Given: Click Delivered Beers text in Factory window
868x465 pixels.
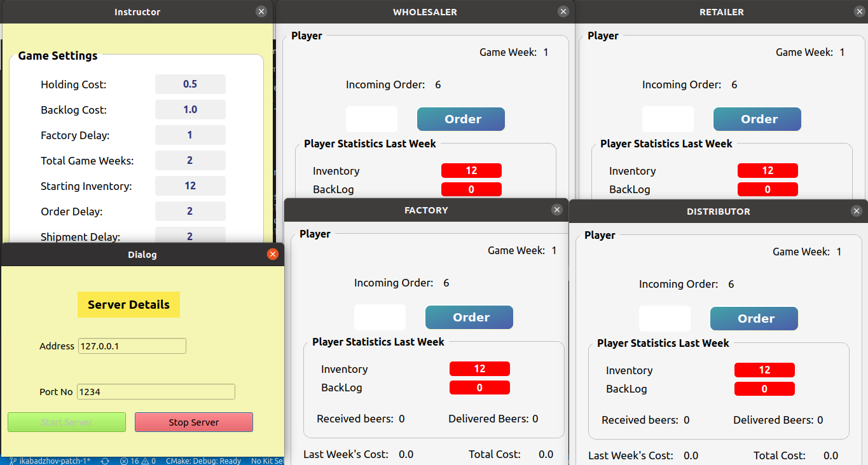Looking at the screenshot, I should pyautogui.click(x=488, y=419).
